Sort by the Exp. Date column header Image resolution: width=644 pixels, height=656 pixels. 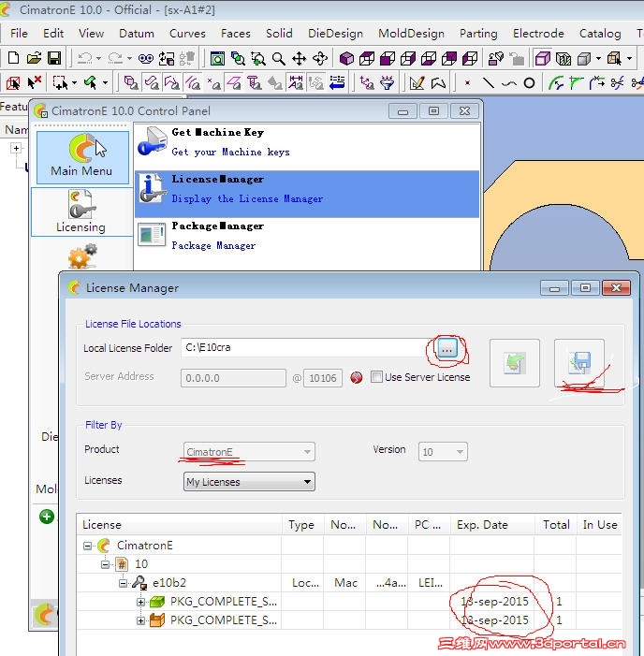tap(492, 525)
